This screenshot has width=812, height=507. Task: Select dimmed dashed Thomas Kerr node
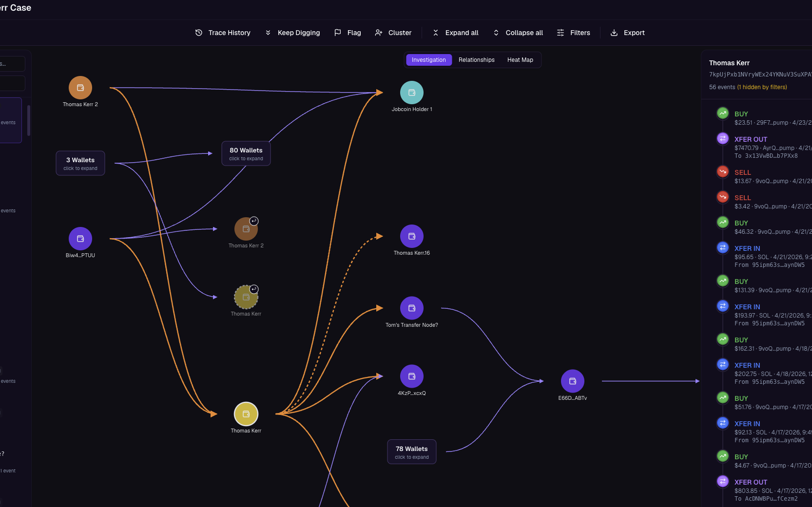pyautogui.click(x=246, y=297)
